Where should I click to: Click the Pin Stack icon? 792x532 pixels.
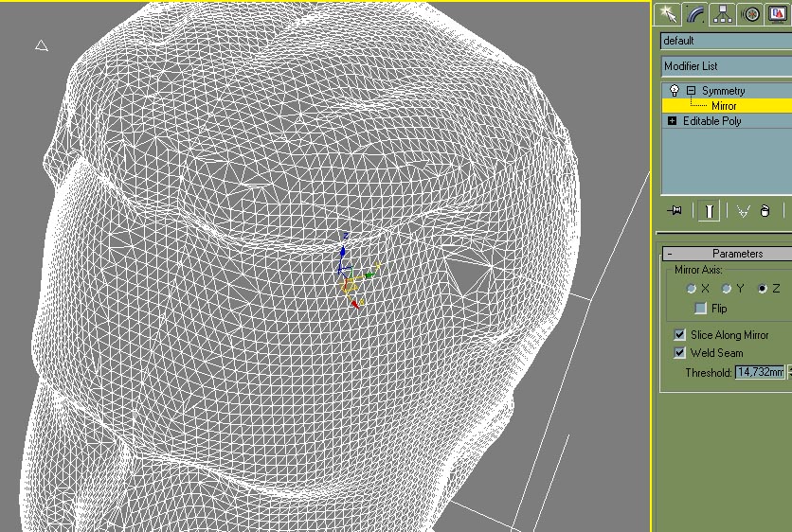675,210
